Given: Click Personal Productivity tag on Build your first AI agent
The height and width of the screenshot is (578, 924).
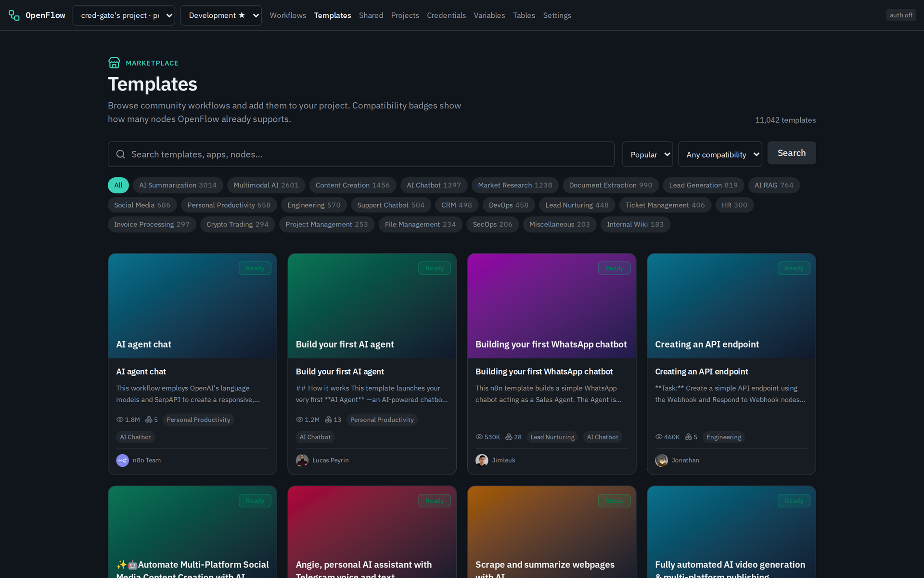Looking at the screenshot, I should click(382, 420).
